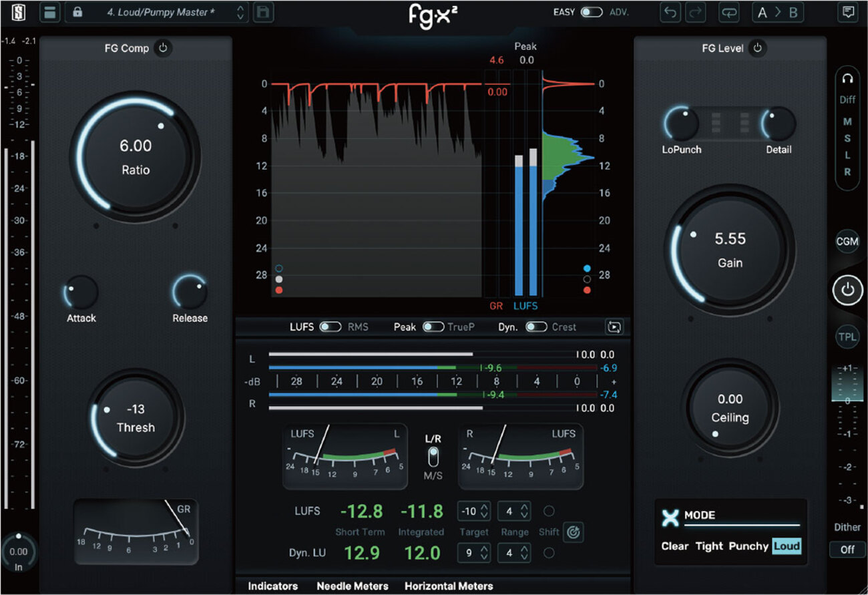The image size is (868, 595).
Task: Click the Ratio knob
Action: [136, 158]
